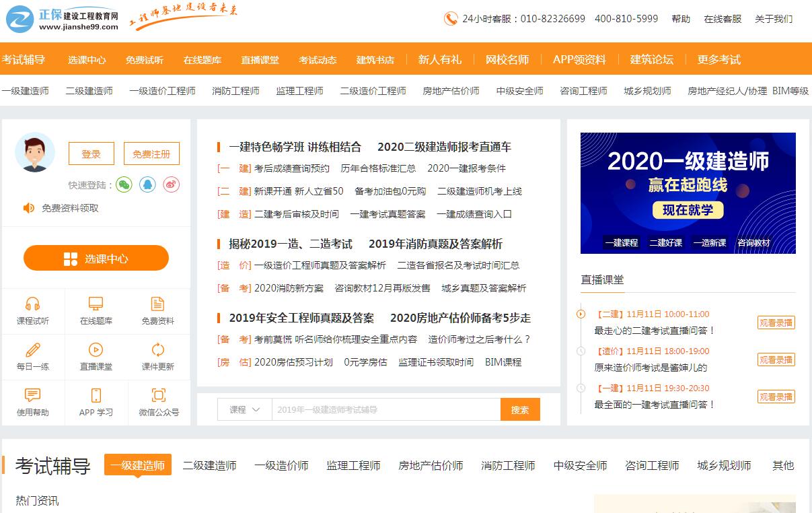Screen dimensions: 812x513
Task: Click the WeChat quick login icon
Action: point(124,184)
